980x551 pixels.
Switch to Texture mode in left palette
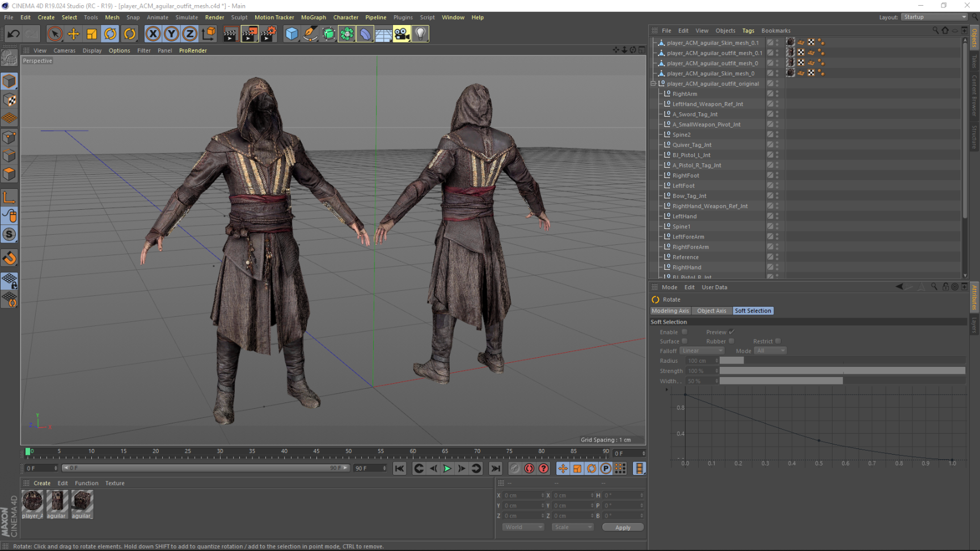click(10, 100)
